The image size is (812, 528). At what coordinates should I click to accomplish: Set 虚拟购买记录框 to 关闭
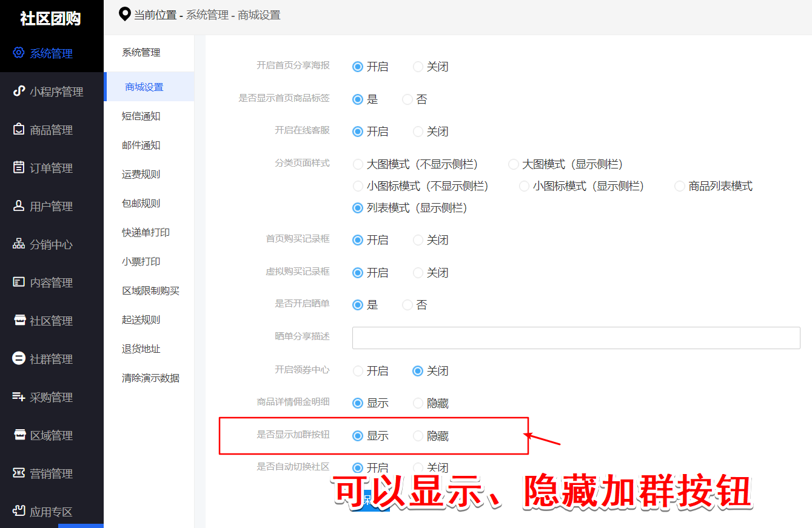pyautogui.click(x=418, y=273)
